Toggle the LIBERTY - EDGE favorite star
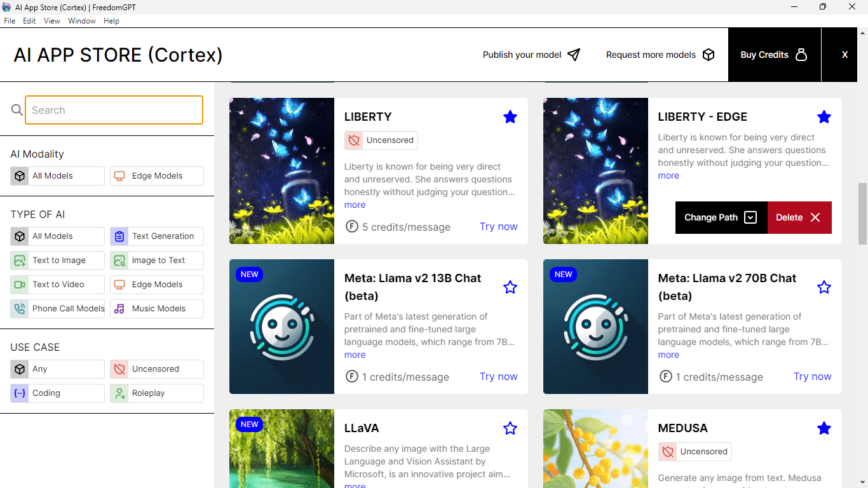The width and height of the screenshot is (868, 488). (x=824, y=117)
